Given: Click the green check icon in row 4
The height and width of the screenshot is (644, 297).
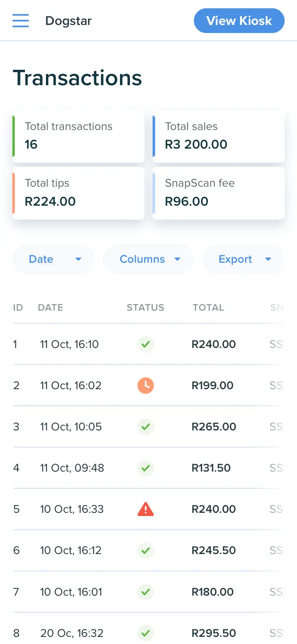Looking at the screenshot, I should (x=145, y=468).
